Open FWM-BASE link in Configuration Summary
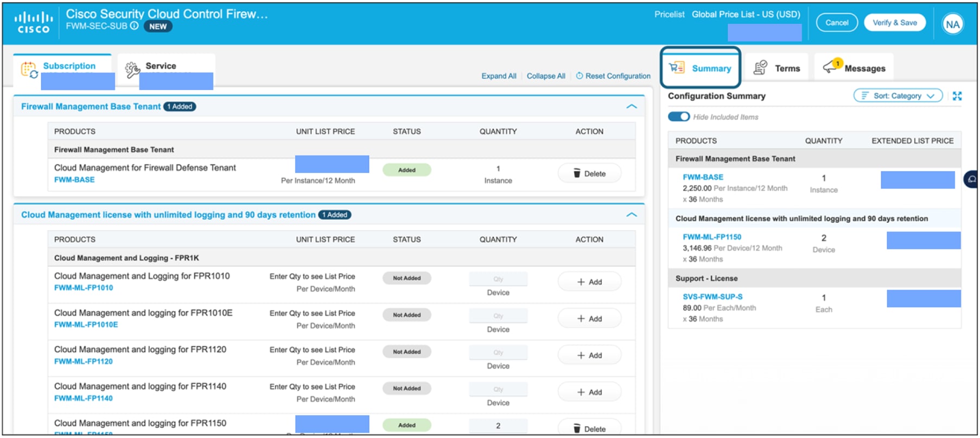The height and width of the screenshot is (438, 980). tap(703, 177)
